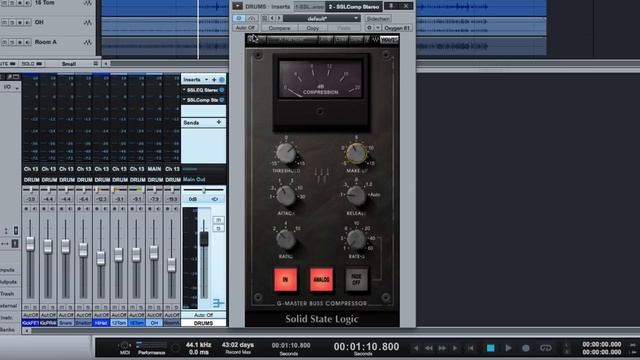Click the Auto: Off button in plugin header
The height and width of the screenshot is (360, 640).
(x=245, y=28)
